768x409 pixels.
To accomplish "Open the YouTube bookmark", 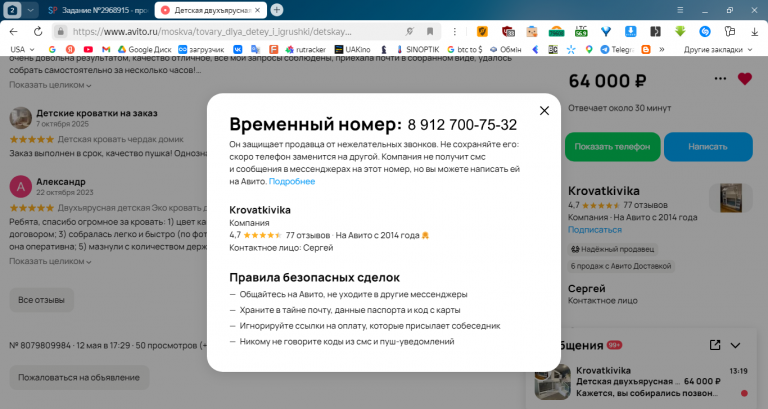I will click(88, 49).
